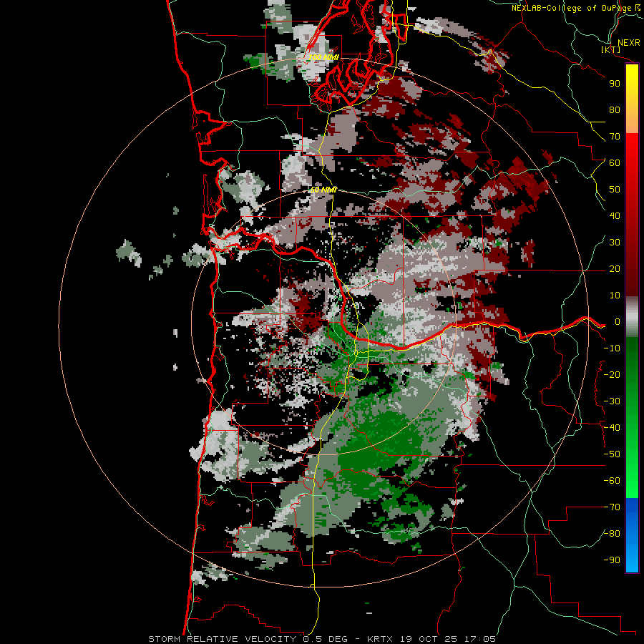Click the Storm Relative Velocity KRTX caption
The image size is (644, 644).
(322, 639)
